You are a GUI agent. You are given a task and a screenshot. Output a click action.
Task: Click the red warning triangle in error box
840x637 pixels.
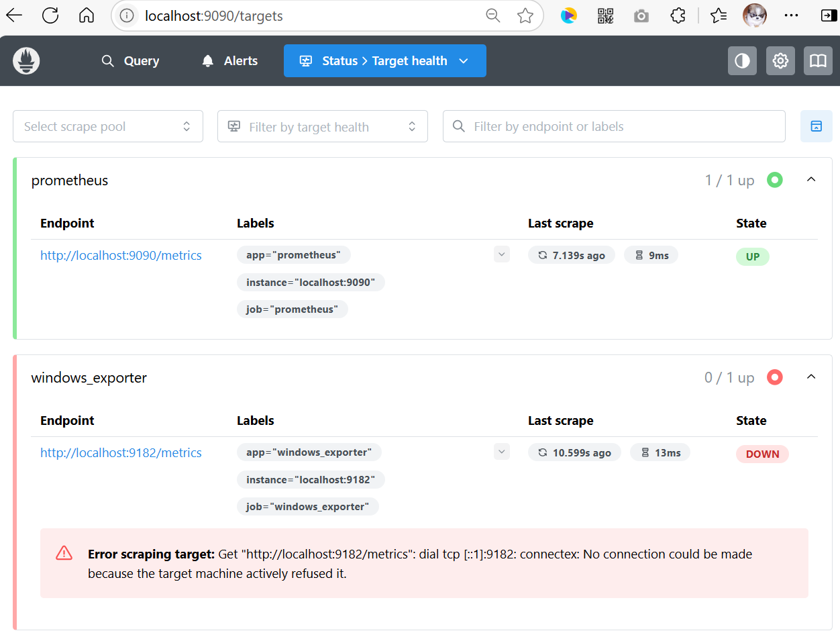coord(64,553)
